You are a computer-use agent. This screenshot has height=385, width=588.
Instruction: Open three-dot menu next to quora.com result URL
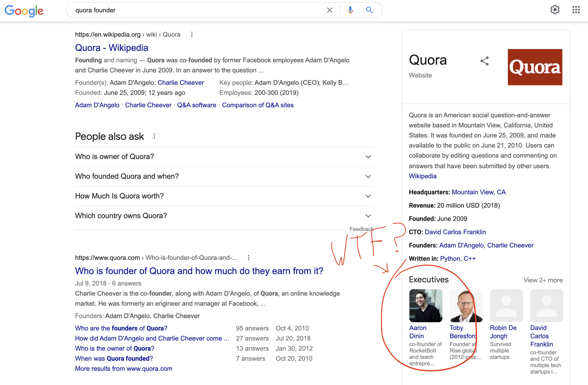(248, 258)
